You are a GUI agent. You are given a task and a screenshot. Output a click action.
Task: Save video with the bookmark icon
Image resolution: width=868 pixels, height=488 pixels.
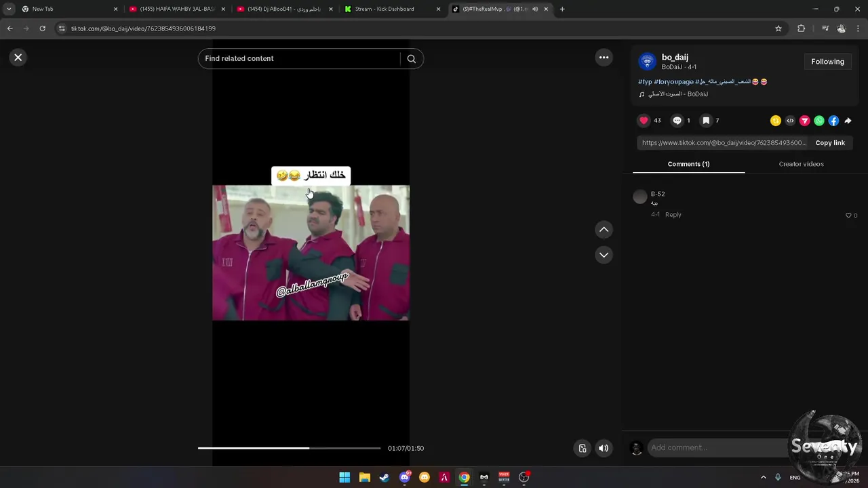(706, 121)
